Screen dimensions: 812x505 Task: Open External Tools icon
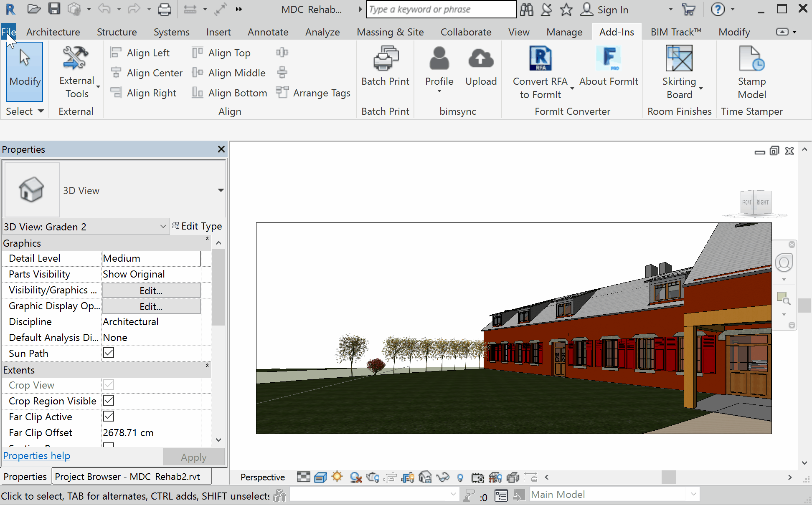click(x=75, y=58)
